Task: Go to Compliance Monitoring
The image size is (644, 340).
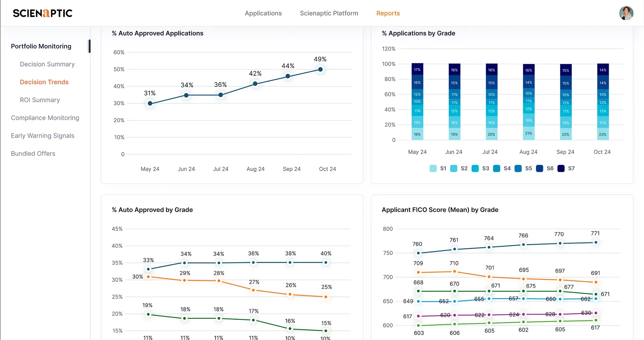Action: 45,118
